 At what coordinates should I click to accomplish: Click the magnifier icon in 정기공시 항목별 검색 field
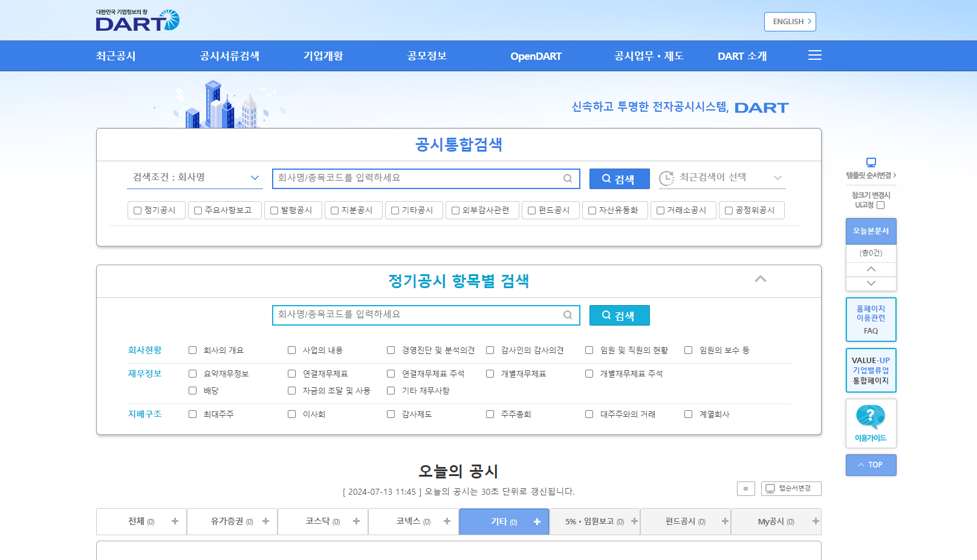pos(567,315)
